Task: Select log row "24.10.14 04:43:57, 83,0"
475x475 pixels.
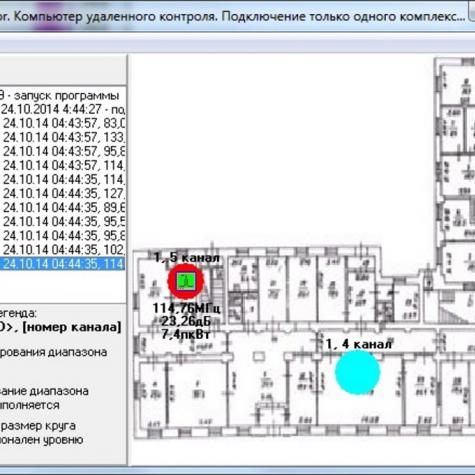Action: (63, 123)
